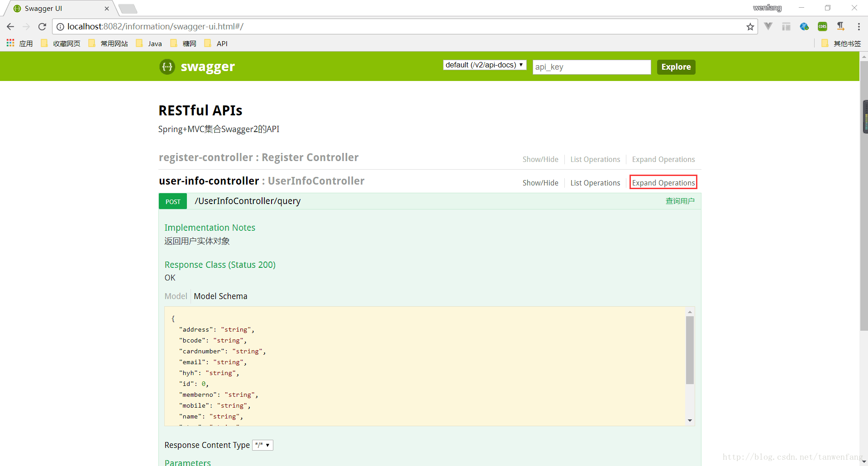The image size is (868, 466).
Task: Click the 查询用户 operation summary link
Action: point(680,201)
